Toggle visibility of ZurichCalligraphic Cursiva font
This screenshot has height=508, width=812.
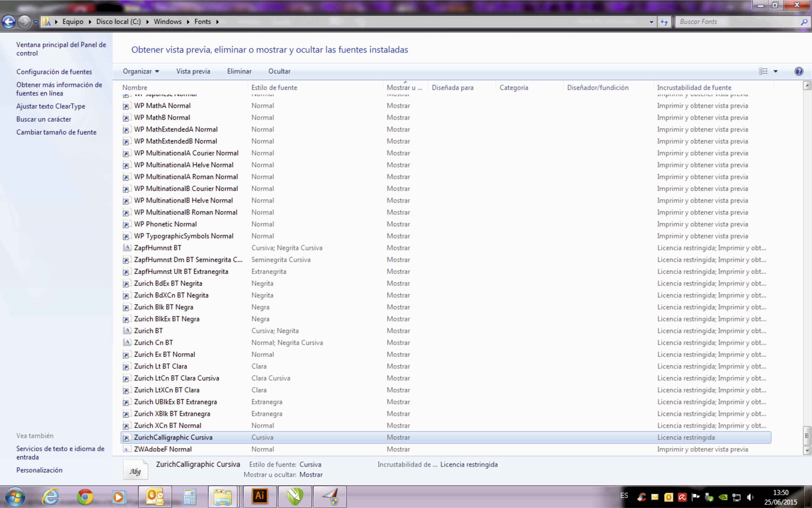point(398,437)
